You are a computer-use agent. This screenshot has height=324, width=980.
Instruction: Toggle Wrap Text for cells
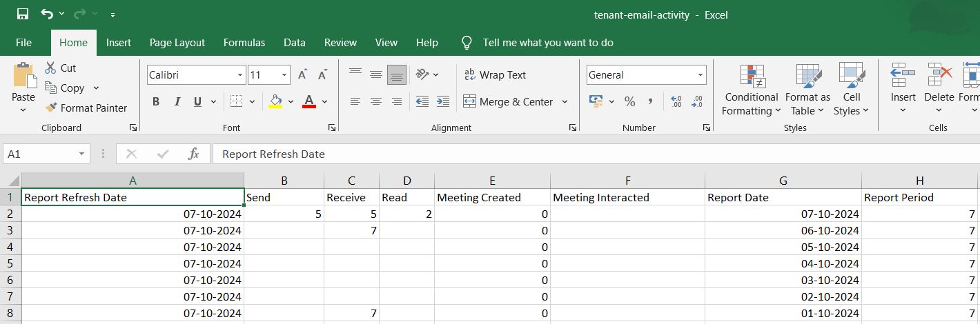[x=495, y=75]
